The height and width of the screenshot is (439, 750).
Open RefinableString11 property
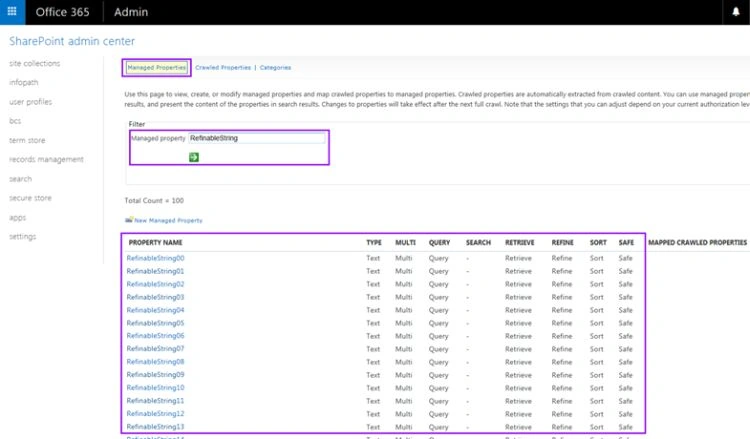click(x=155, y=401)
